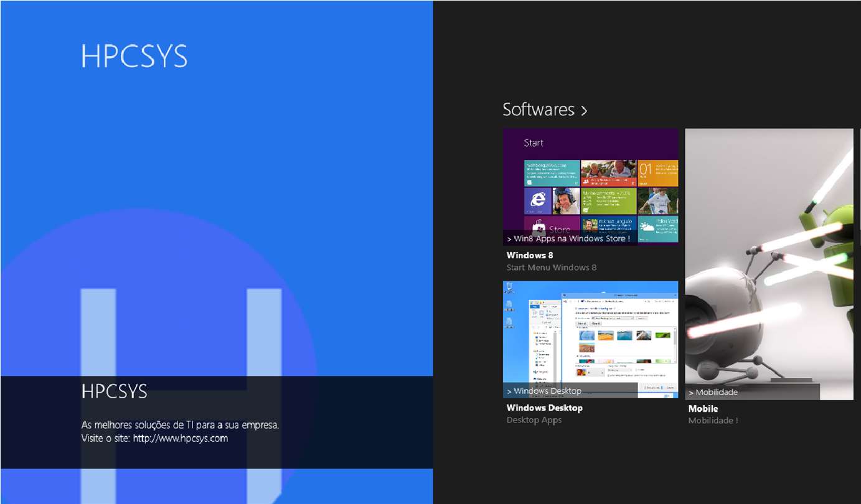This screenshot has height=504, width=861.
Task: Open the Windows Desktop screenshot thumbnail
Action: point(590,340)
